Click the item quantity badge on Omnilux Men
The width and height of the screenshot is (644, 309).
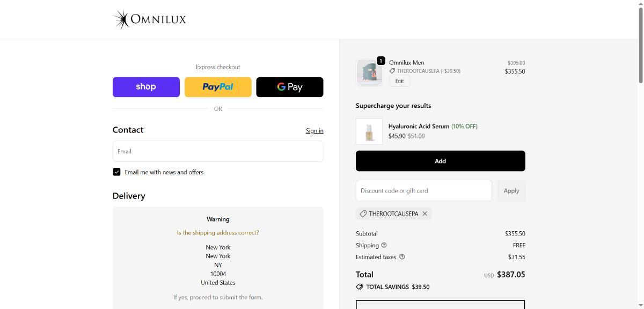coord(380,61)
